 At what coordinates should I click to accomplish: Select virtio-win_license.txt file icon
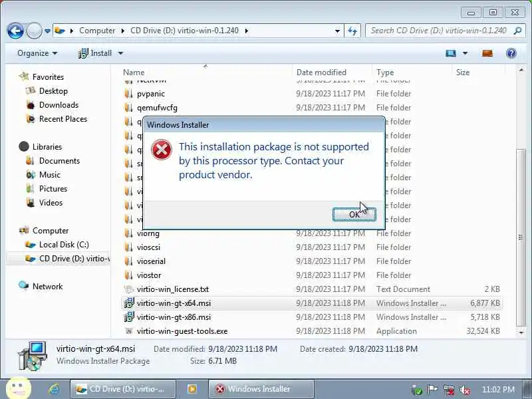click(128, 289)
